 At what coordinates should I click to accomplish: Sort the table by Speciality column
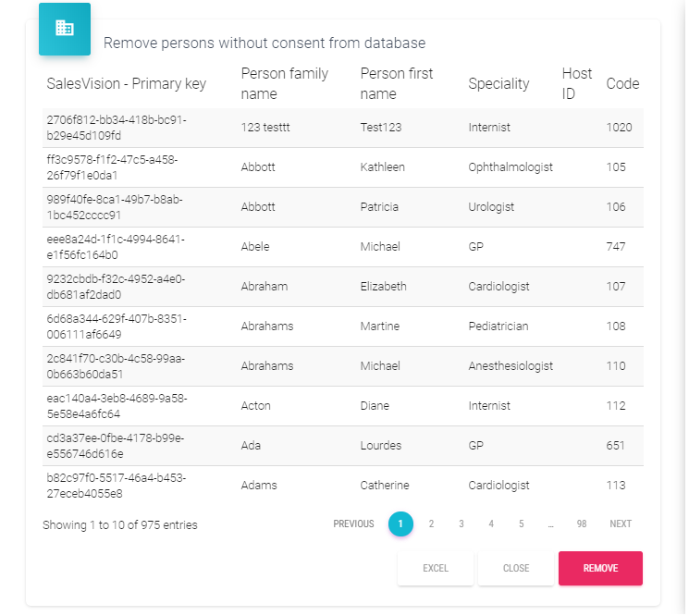(x=498, y=83)
